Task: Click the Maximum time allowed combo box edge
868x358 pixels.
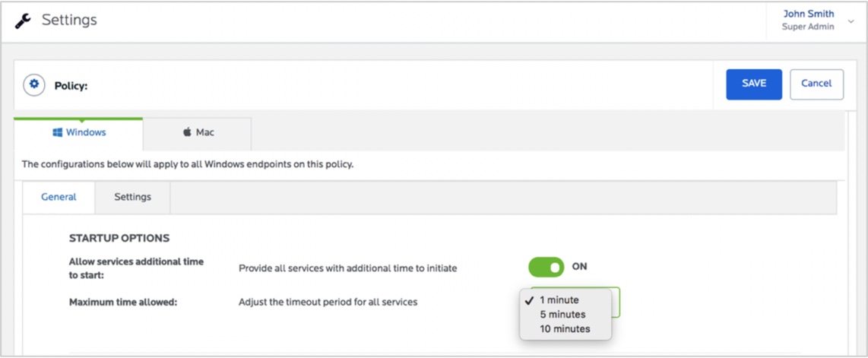Action: (616, 302)
